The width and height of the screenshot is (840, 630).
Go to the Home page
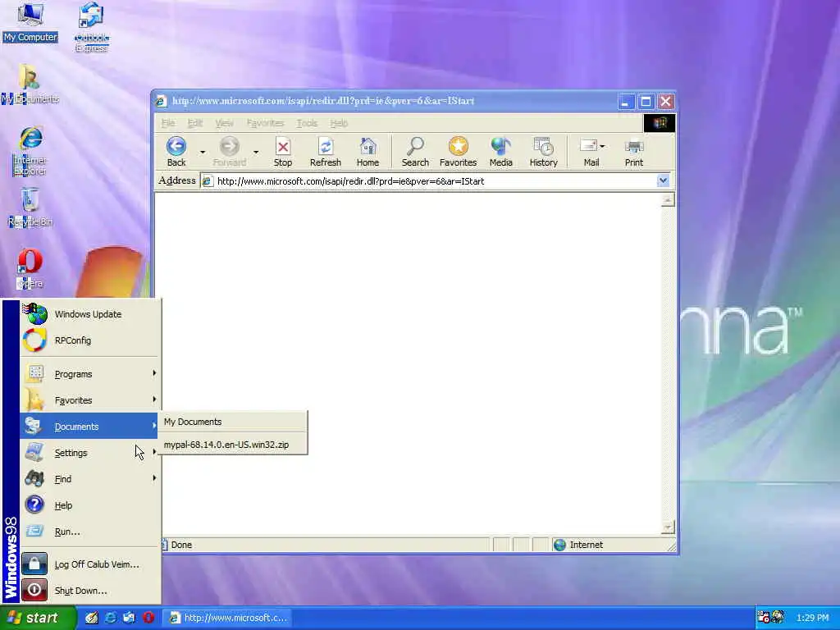point(367,152)
